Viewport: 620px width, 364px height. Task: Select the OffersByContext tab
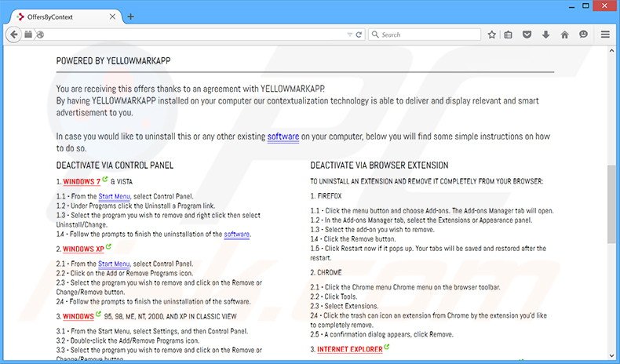[66, 16]
